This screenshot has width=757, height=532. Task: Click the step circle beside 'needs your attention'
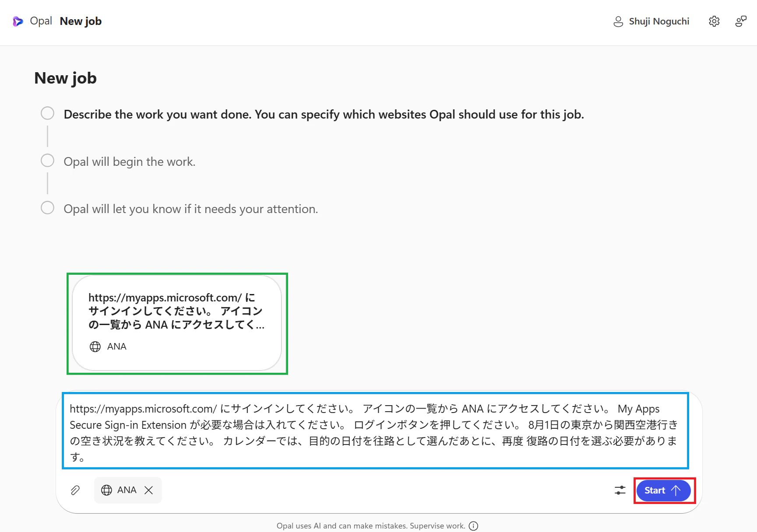[47, 208]
